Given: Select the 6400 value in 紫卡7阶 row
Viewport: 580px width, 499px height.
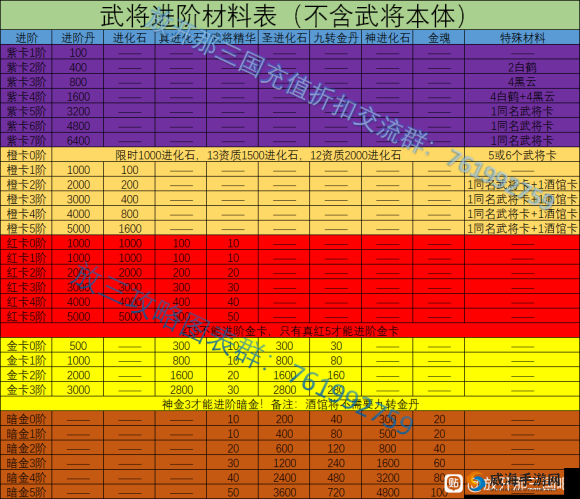Looking at the screenshot, I should (x=78, y=141).
